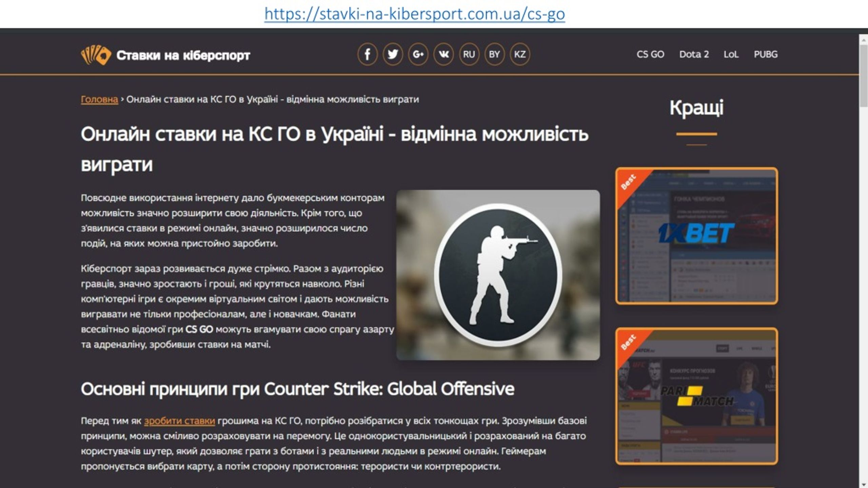The width and height of the screenshot is (868, 488).
Task: Open the Facebook social icon
Action: coord(367,54)
